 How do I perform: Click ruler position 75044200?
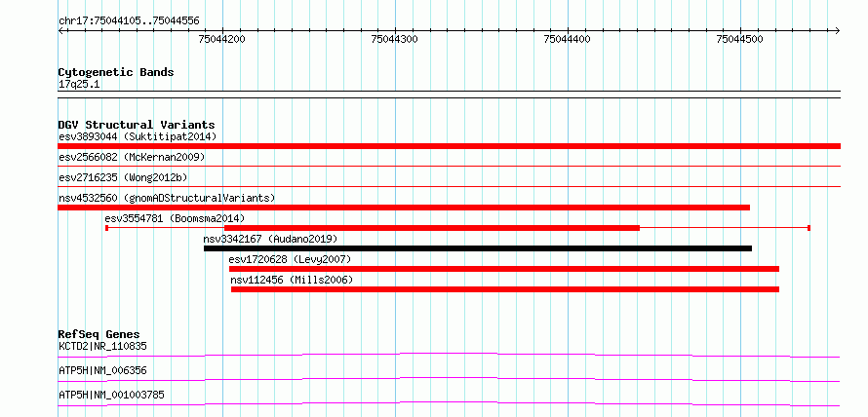point(222,39)
